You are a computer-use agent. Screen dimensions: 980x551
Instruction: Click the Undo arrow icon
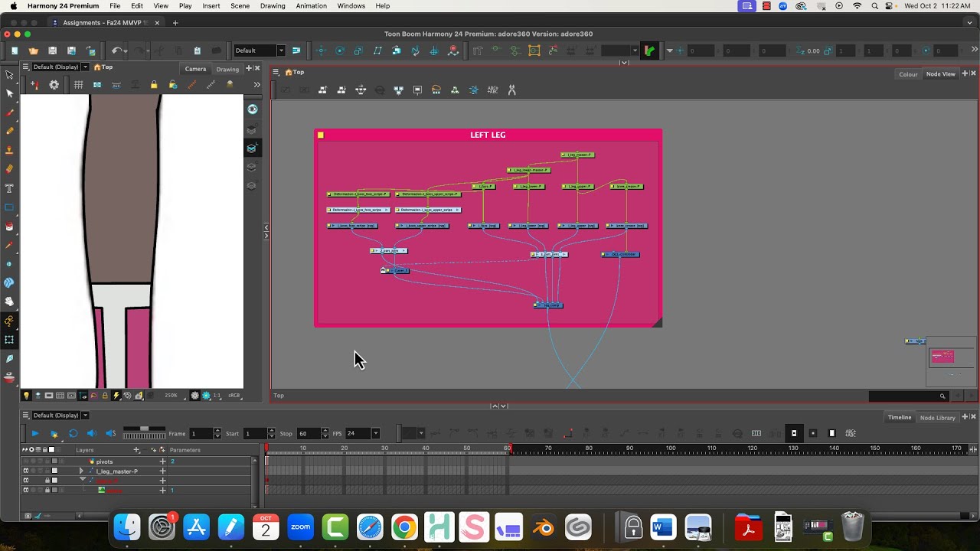point(116,51)
